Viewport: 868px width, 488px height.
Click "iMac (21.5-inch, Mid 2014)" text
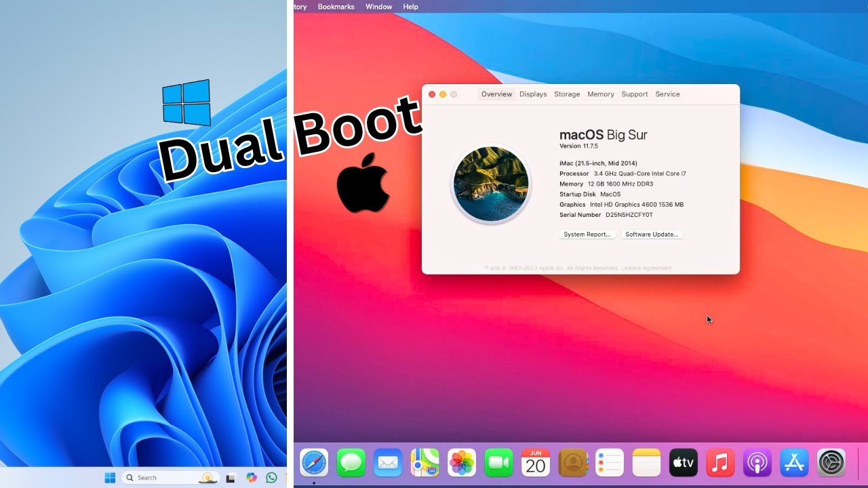[x=598, y=163]
